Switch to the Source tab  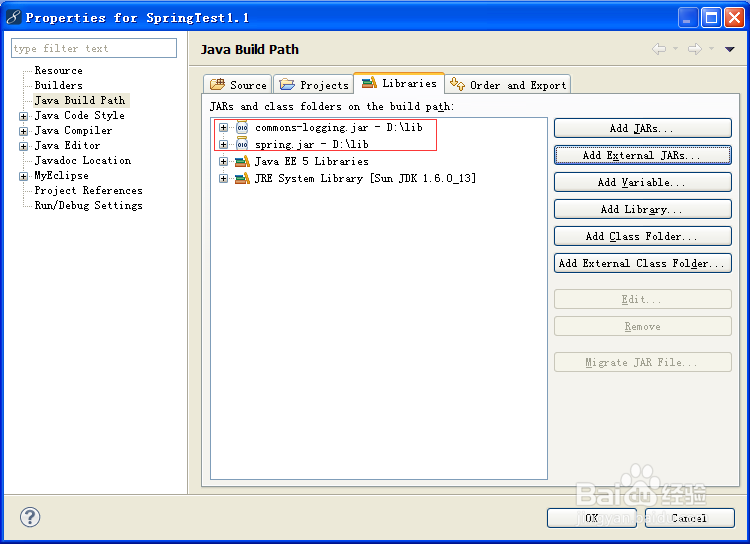pyautogui.click(x=238, y=85)
